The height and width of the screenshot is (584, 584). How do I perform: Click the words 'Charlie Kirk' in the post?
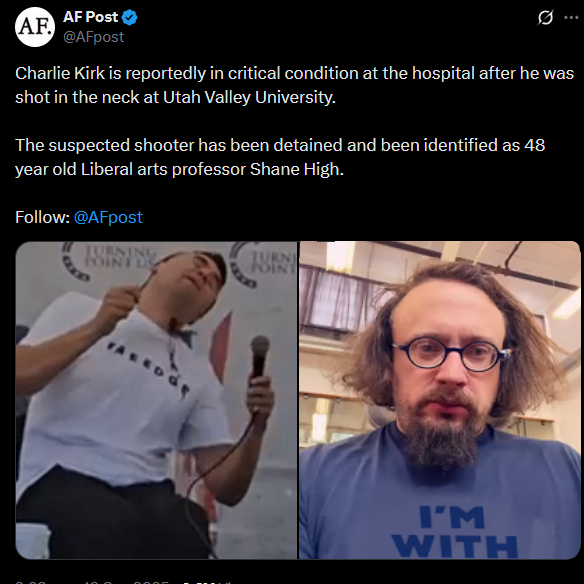point(60,73)
